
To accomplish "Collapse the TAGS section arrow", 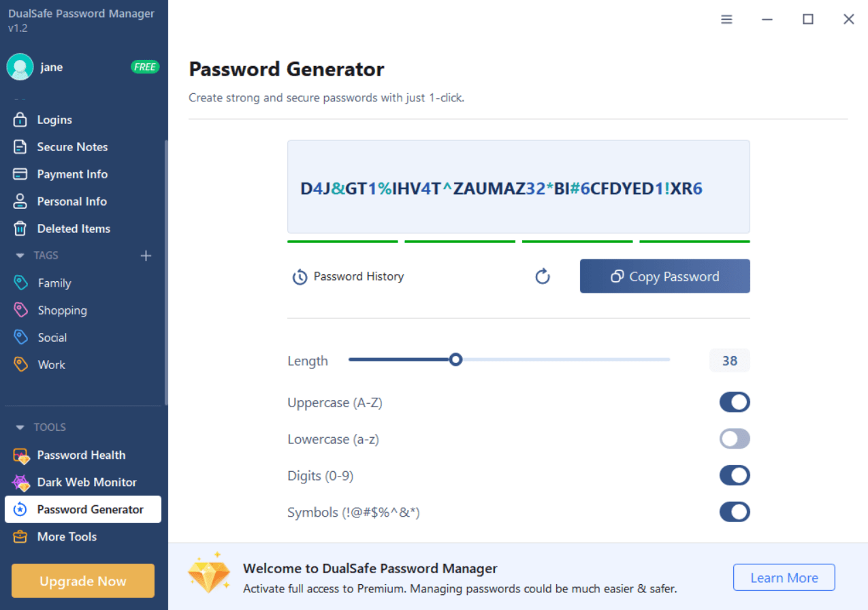I will (x=20, y=256).
